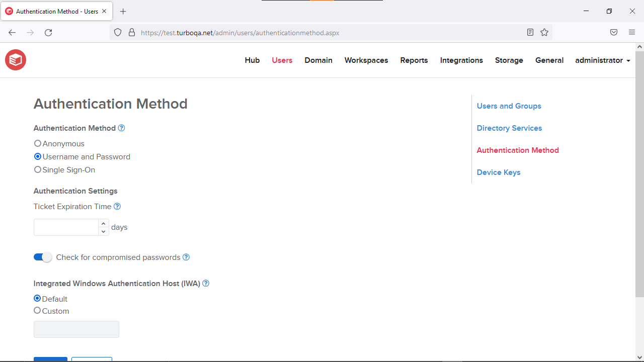The height and width of the screenshot is (362, 644).
Task: Open the General menu
Action: pos(549,60)
